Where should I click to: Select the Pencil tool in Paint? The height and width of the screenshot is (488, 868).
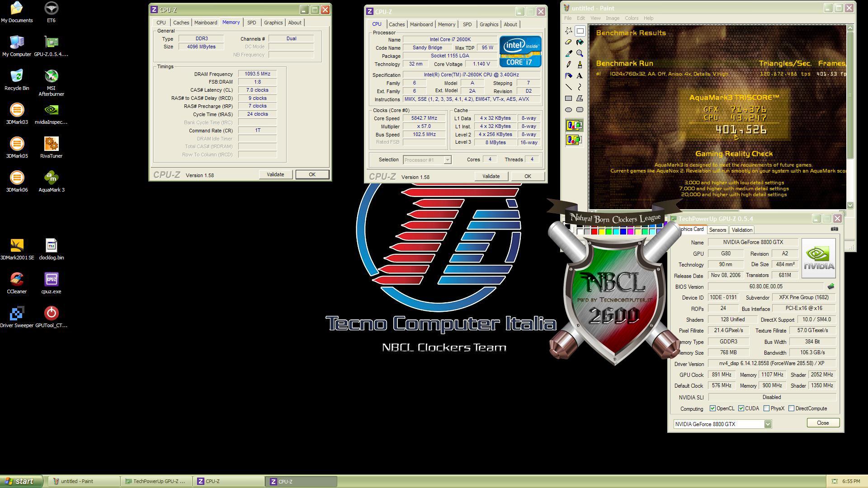569,65
